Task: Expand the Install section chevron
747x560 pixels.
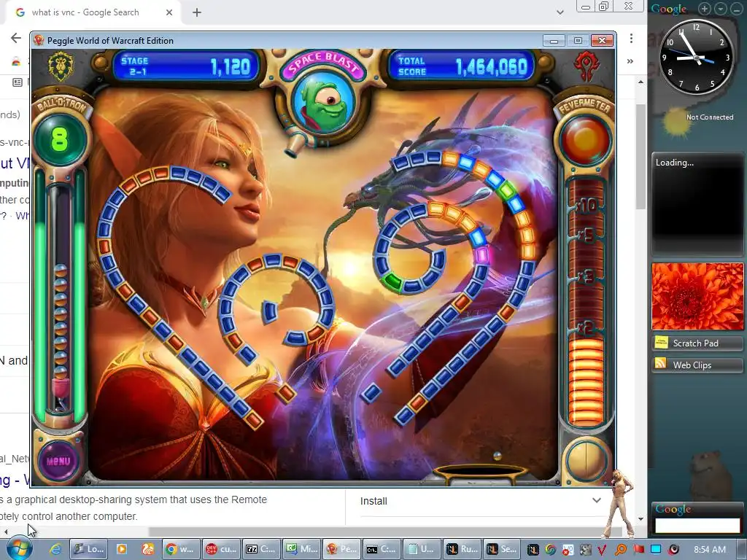Action: 597,500
